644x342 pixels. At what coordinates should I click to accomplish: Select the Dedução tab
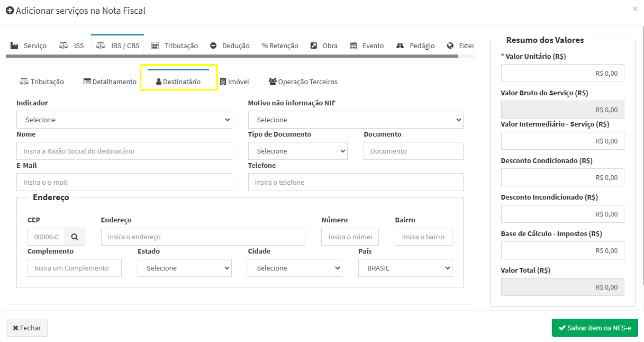(x=230, y=46)
